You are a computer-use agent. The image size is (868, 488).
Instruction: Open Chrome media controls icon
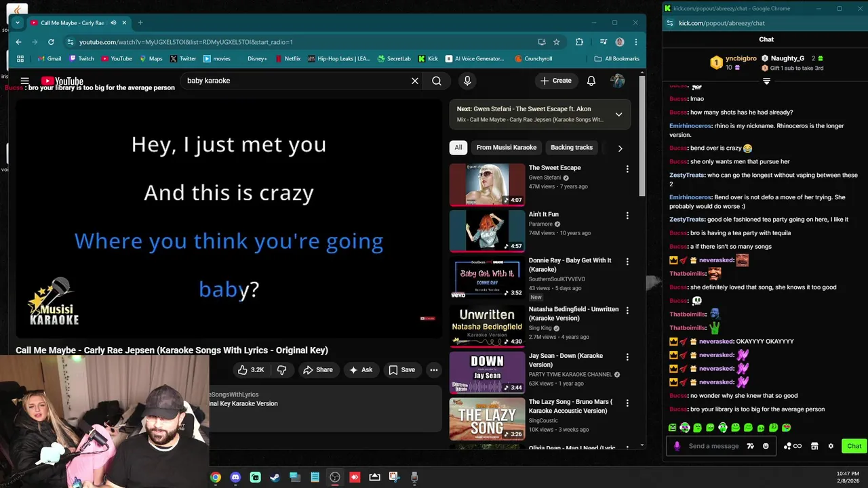click(x=603, y=41)
